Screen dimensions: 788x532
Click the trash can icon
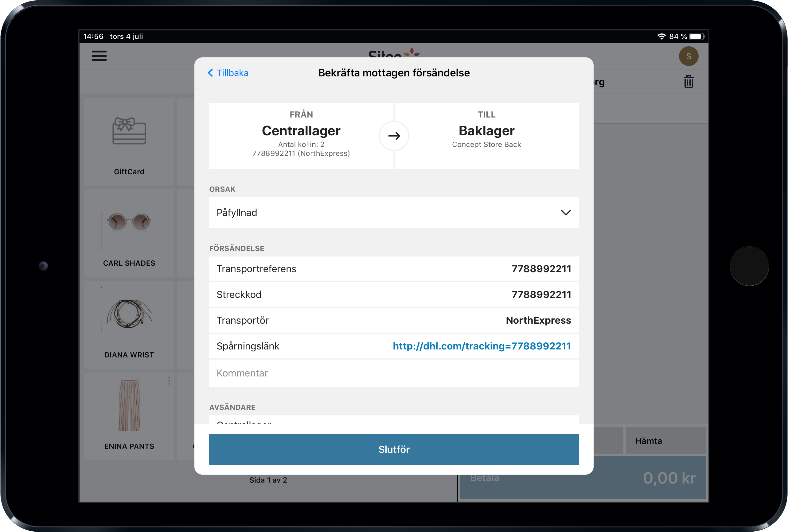pyautogui.click(x=688, y=82)
